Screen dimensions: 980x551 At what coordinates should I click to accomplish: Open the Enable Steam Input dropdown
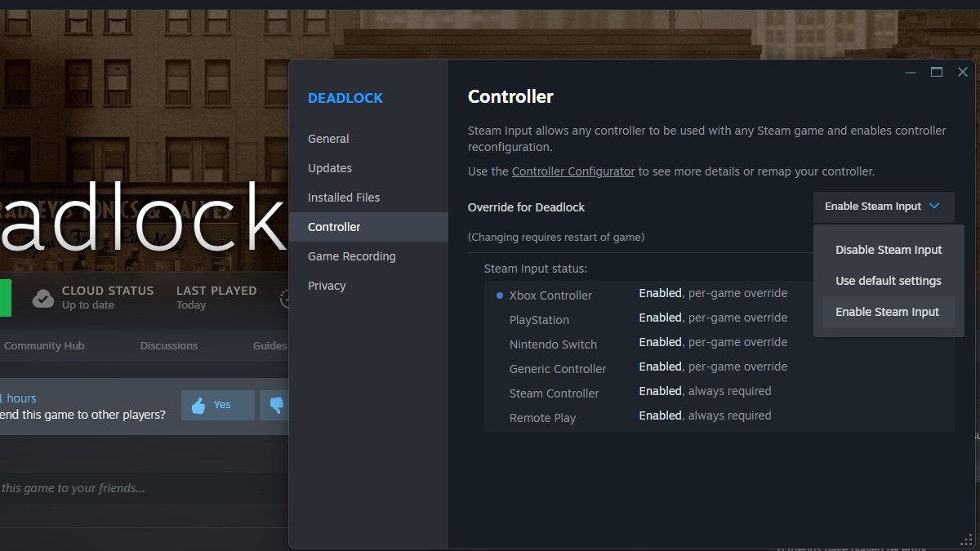[884, 207]
